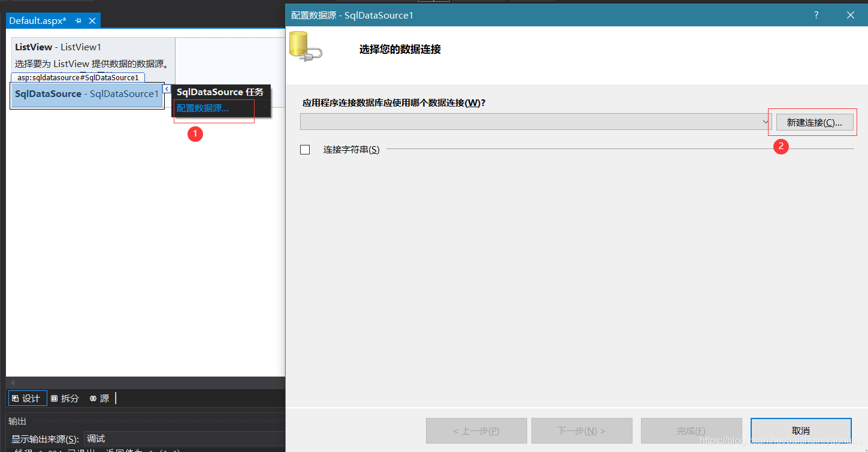Switch to 拆分 view
The width and height of the screenshot is (868, 452).
pos(65,398)
